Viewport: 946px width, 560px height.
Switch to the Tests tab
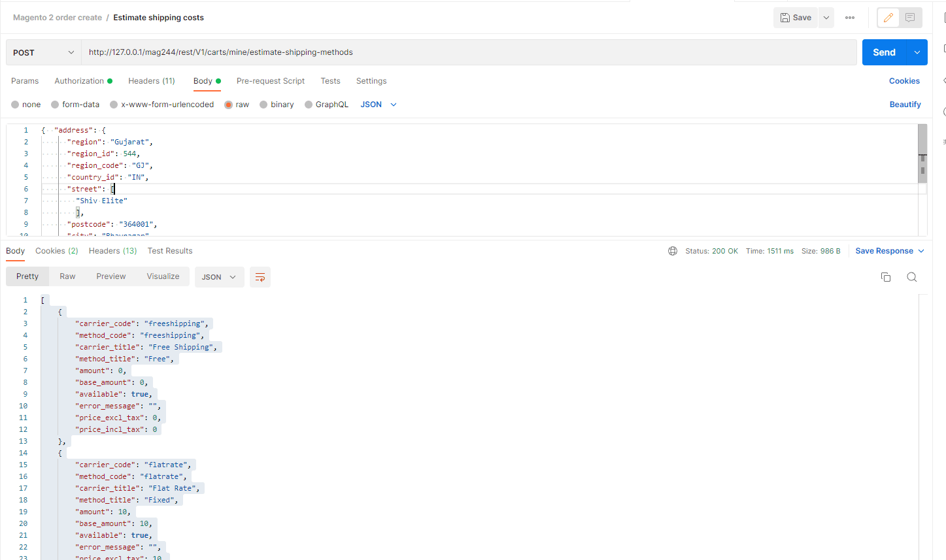point(330,81)
